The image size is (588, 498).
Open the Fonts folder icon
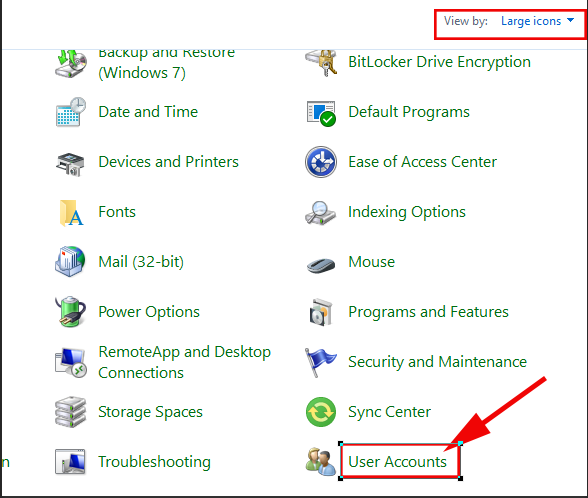click(x=71, y=213)
